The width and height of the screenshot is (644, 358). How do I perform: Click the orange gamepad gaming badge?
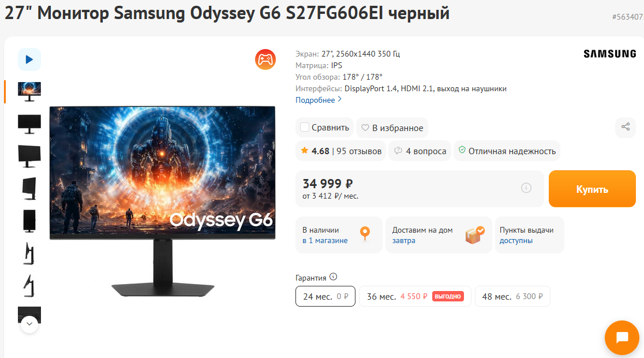pyautogui.click(x=265, y=59)
